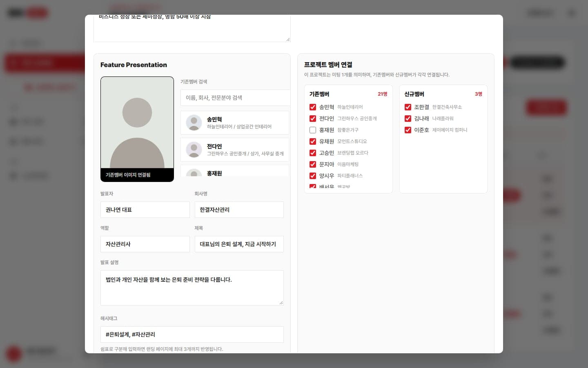Click the 신규멤버 column header
The height and width of the screenshot is (368, 588).
(414, 94)
